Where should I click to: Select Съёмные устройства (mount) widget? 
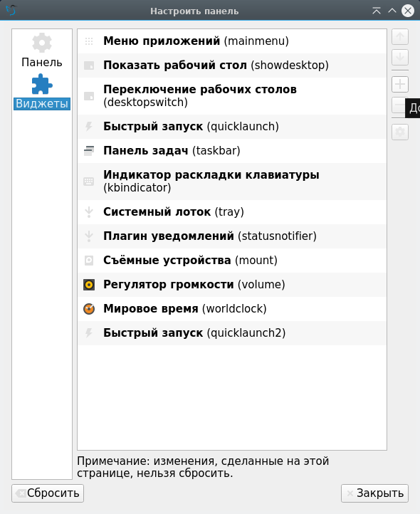point(232,261)
